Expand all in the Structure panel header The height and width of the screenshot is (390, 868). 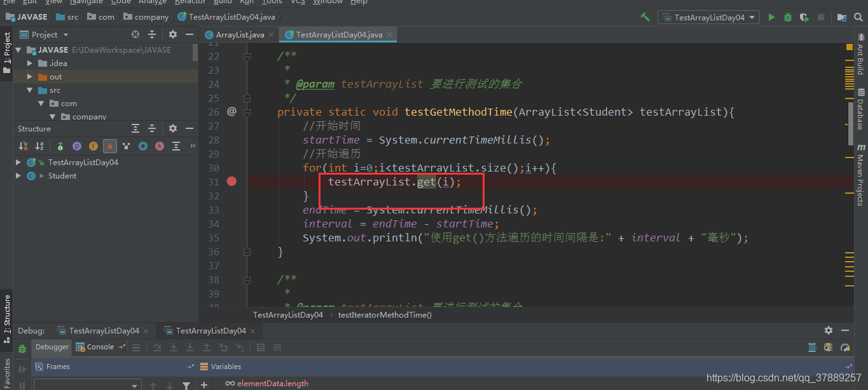pyautogui.click(x=135, y=128)
